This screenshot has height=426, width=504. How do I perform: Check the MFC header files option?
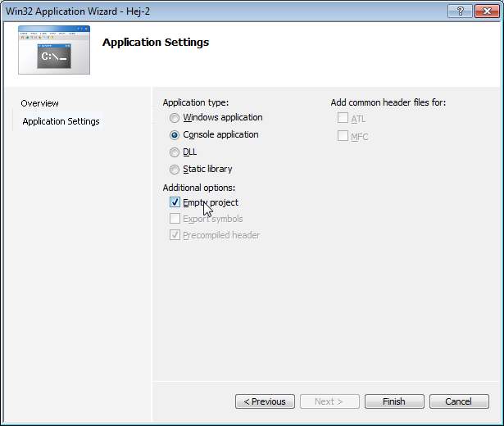[343, 135]
